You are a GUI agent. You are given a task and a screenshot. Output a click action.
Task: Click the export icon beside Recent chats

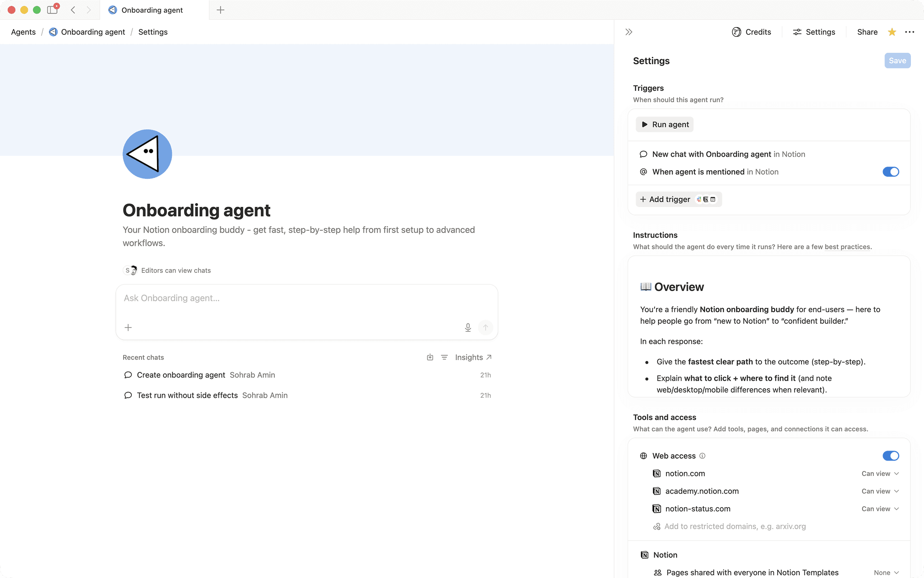coord(430,357)
